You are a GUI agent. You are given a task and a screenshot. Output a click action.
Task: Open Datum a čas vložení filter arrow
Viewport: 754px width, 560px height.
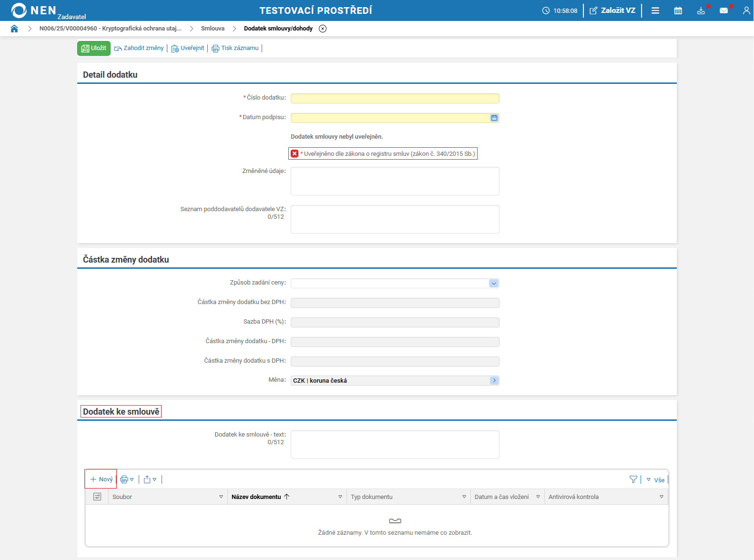(x=538, y=497)
